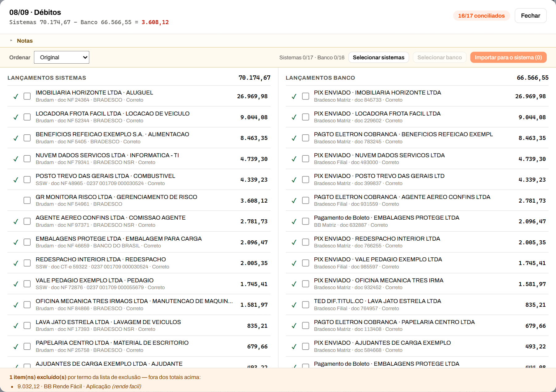
Task: Click the checkmark next to TED DIF.TITUL.CC LAVA JATO ESTRELA
Action: click(294, 305)
